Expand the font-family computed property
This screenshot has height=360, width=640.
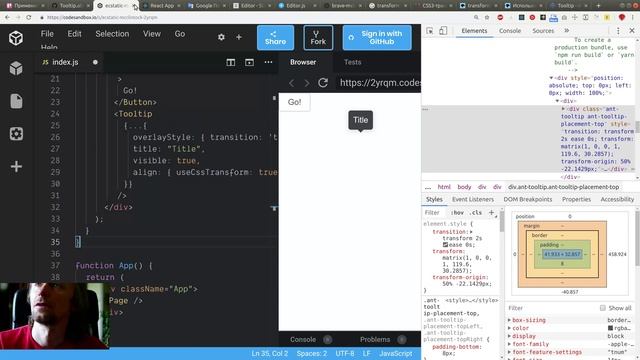(509, 344)
